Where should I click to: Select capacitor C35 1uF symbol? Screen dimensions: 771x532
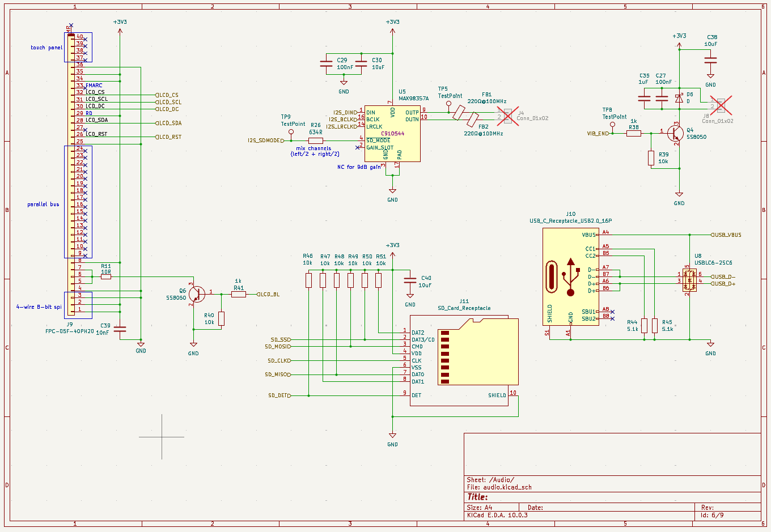[x=644, y=99]
